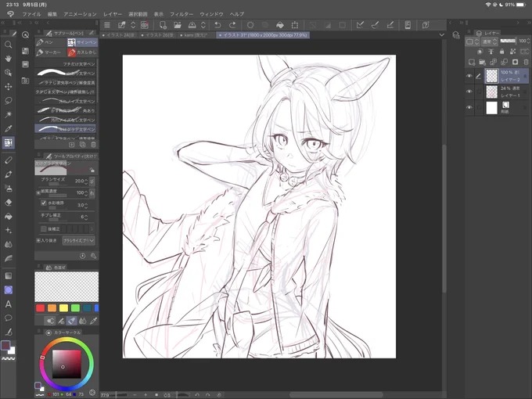This screenshot has width=532, height=399.
Task: Open the blending mode dropdown in the layer panel
Action: point(490,41)
